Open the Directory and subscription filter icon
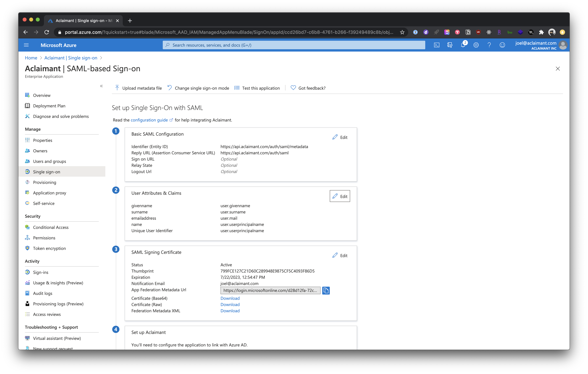 450,45
